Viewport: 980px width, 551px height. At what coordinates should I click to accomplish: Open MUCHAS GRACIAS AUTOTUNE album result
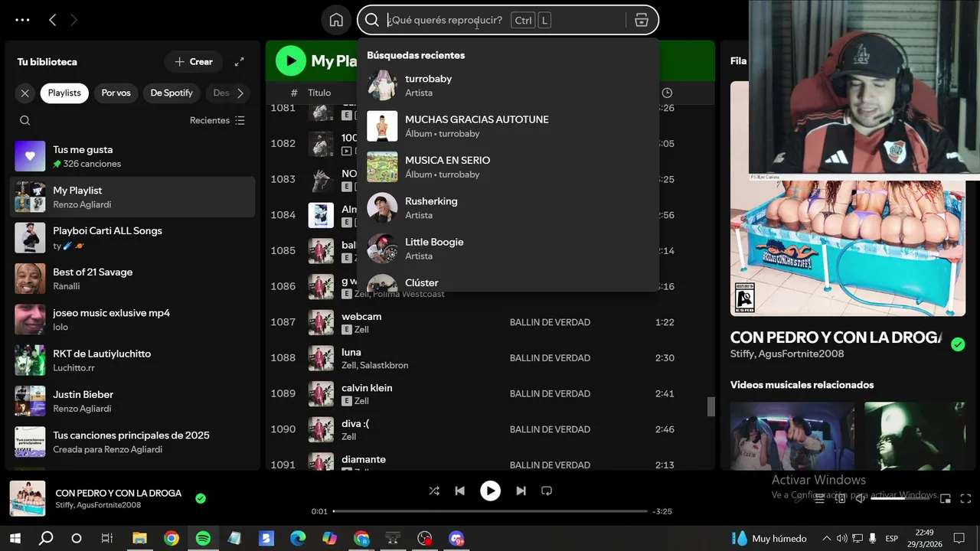[508, 126]
